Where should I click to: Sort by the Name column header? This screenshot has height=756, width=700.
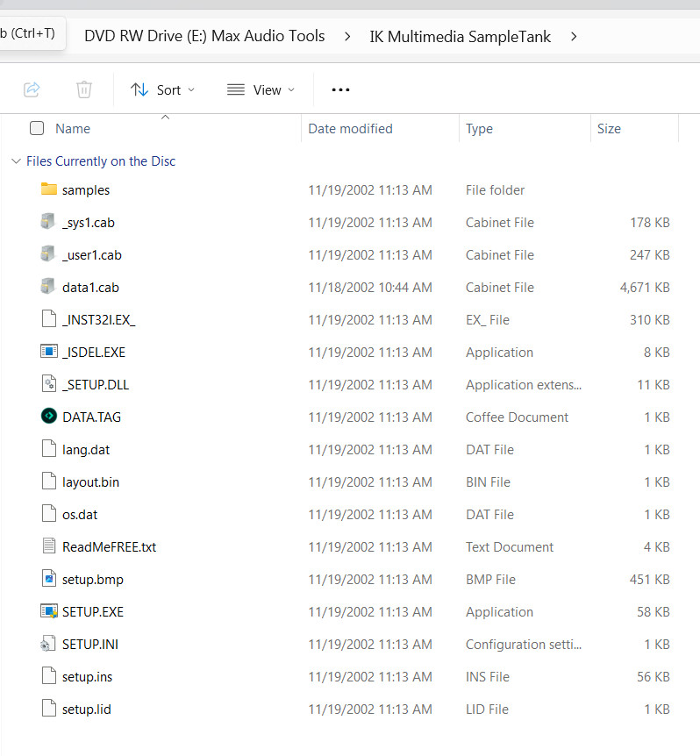pos(73,129)
